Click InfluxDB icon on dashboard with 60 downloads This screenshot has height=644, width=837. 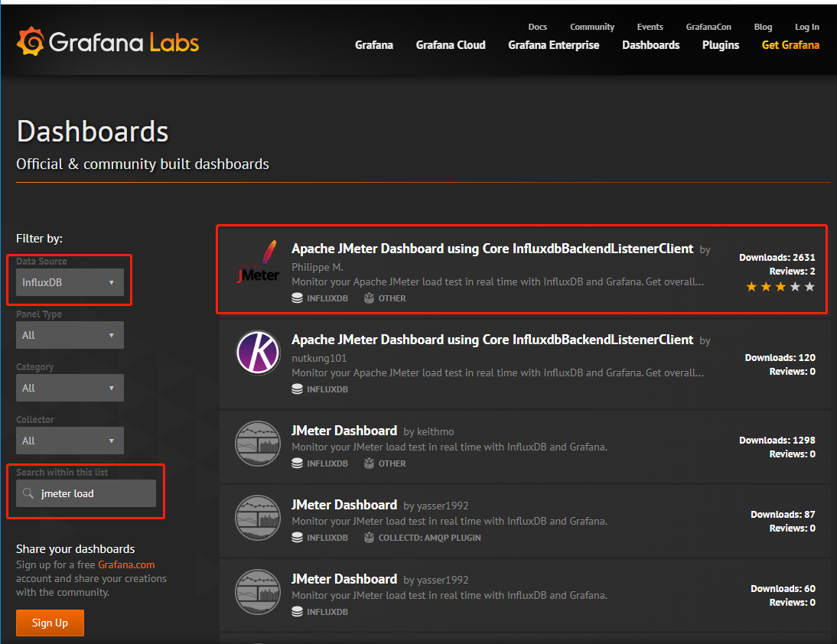pyautogui.click(x=298, y=611)
